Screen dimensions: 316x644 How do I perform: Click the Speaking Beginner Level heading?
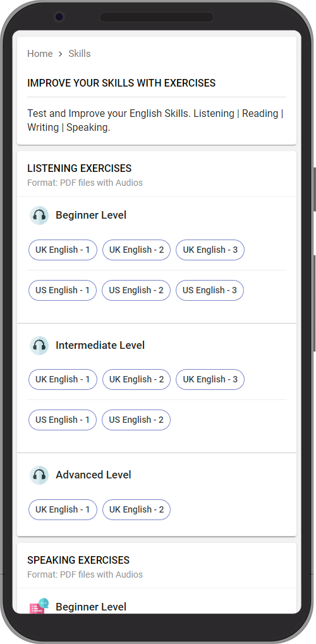coord(91,607)
